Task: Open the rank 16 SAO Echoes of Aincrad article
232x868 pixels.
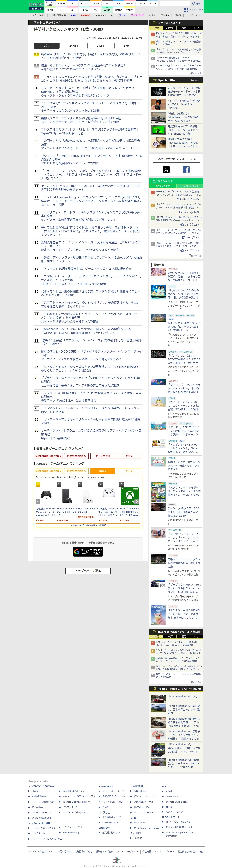Action: [91, 259]
